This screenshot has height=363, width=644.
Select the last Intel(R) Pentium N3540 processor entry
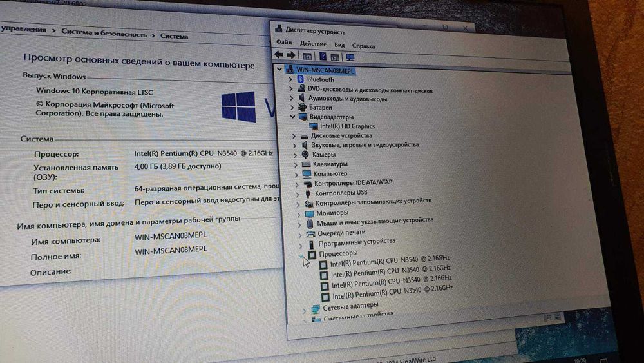coord(393,292)
